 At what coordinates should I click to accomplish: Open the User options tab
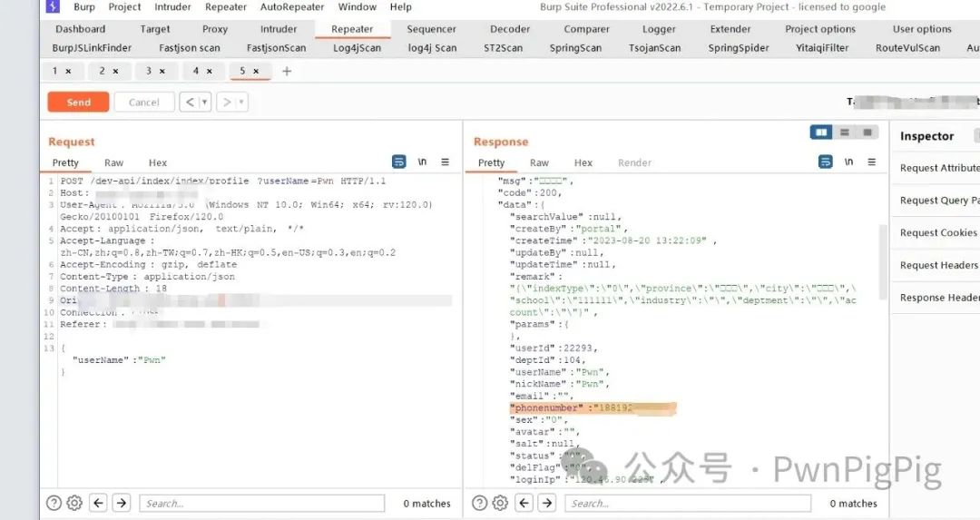tap(922, 29)
